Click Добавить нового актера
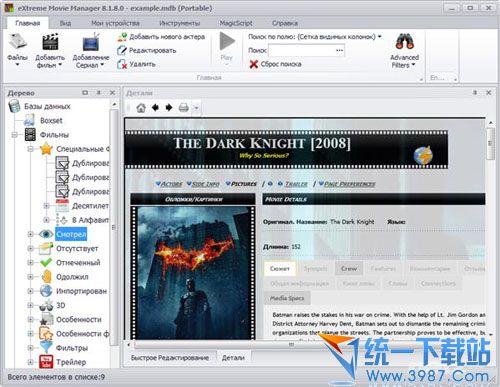The width and height of the screenshot is (500, 387). coord(161,37)
